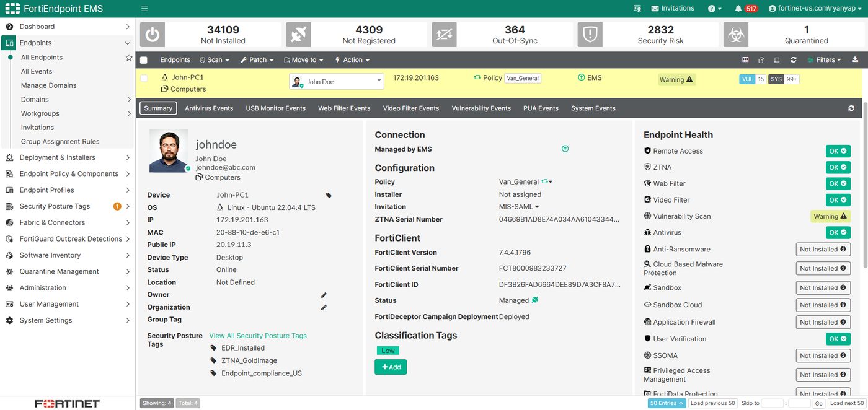This screenshot has width=868, height=410.
Task: Click the Not Registered unplugged icon tile
Action: [x=298, y=35]
